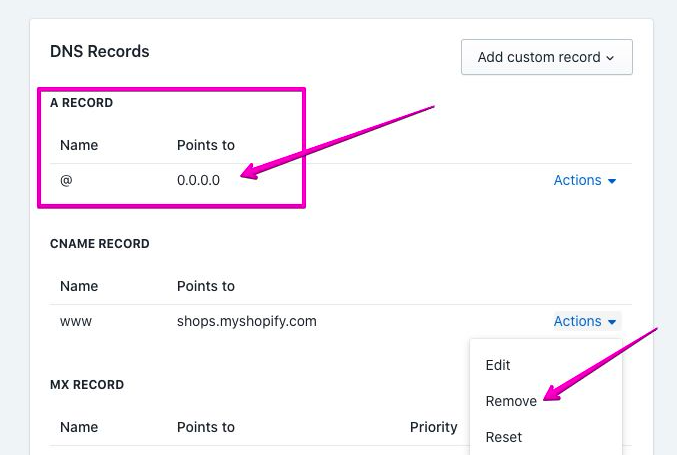The width and height of the screenshot is (677, 463).
Task: Click the CNAME RECORD section label
Action: (99, 244)
